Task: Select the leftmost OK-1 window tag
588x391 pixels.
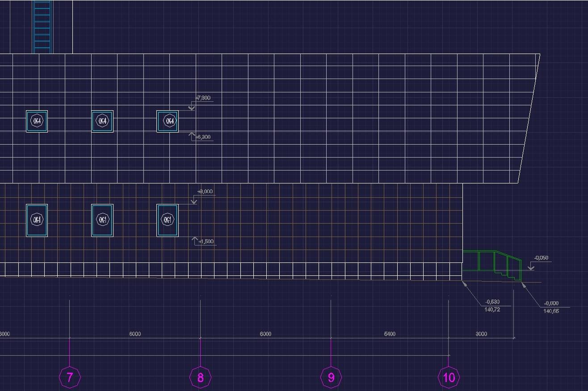Action: [x=37, y=220]
